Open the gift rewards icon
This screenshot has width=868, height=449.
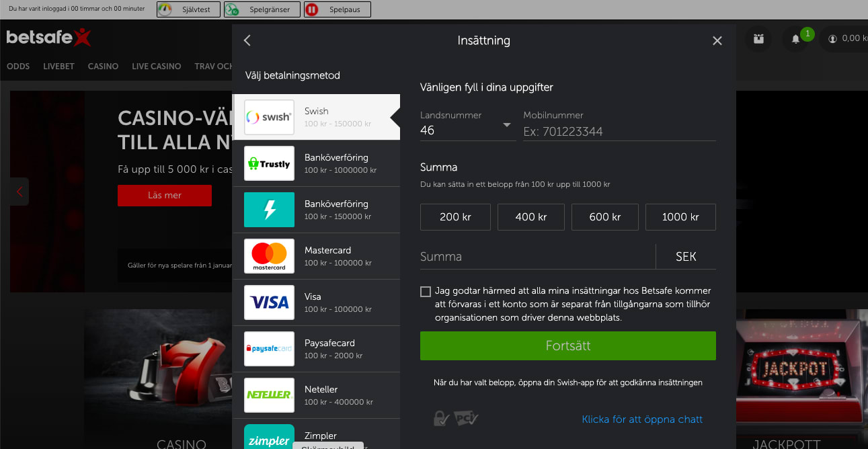[758, 39]
